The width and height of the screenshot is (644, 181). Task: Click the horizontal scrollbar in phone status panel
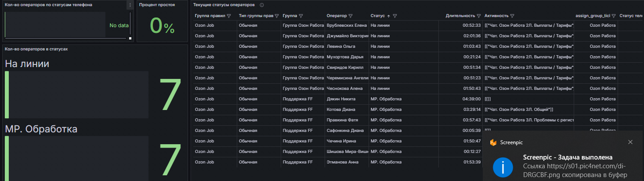[x=65, y=38]
